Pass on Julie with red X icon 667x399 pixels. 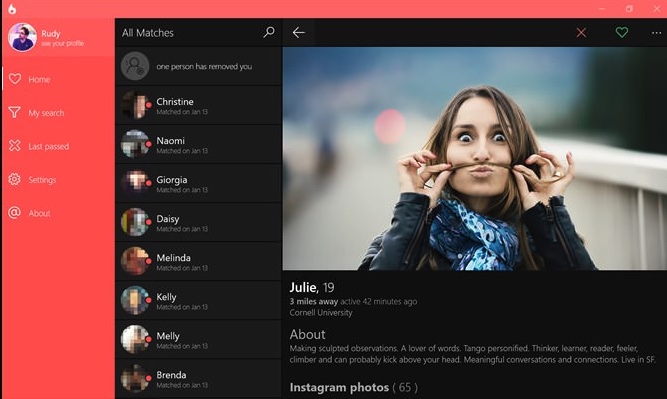[x=581, y=32]
